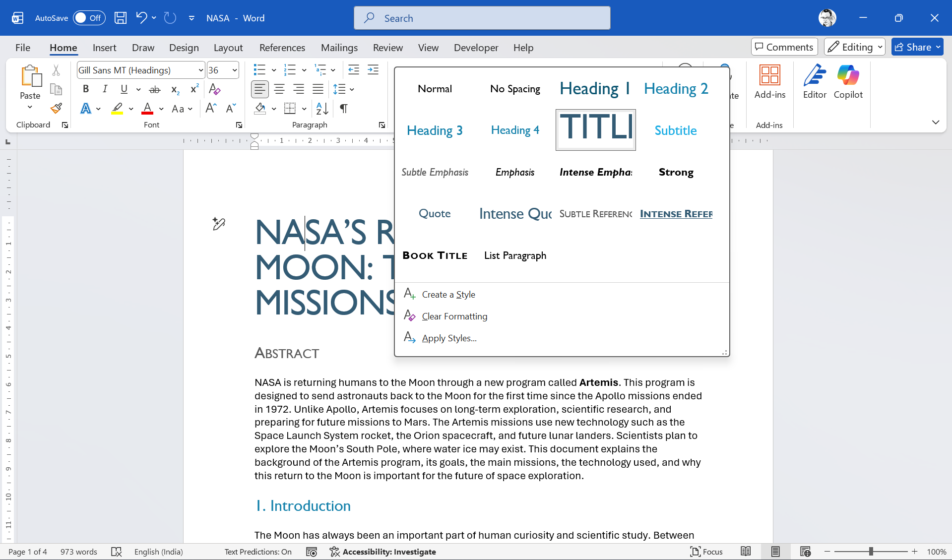Click Apply Styles option
Image resolution: width=952 pixels, height=560 pixels.
pos(449,338)
